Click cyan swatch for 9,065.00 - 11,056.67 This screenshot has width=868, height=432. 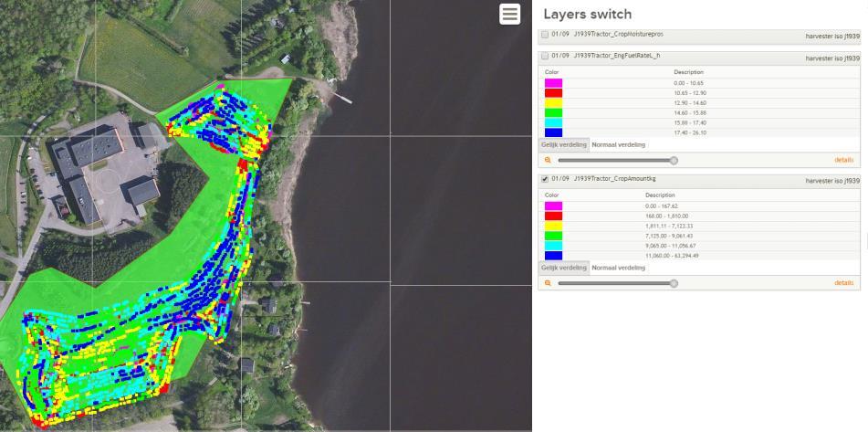pos(554,246)
